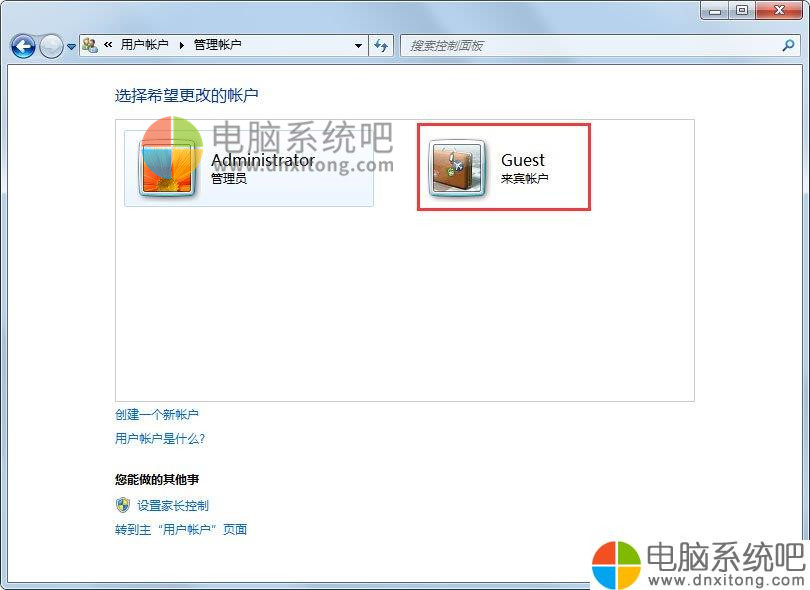This screenshot has height=590, width=810.
Task: Focus the control panel search box
Action: (591, 45)
